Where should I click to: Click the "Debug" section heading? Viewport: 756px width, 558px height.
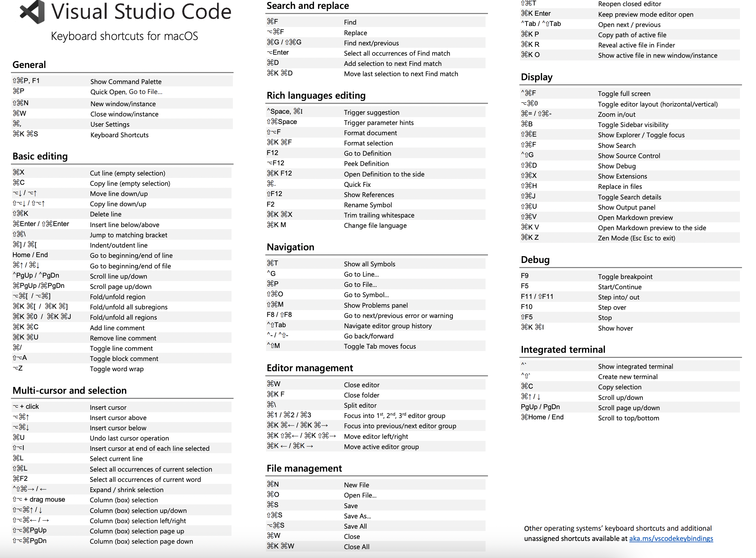(535, 260)
